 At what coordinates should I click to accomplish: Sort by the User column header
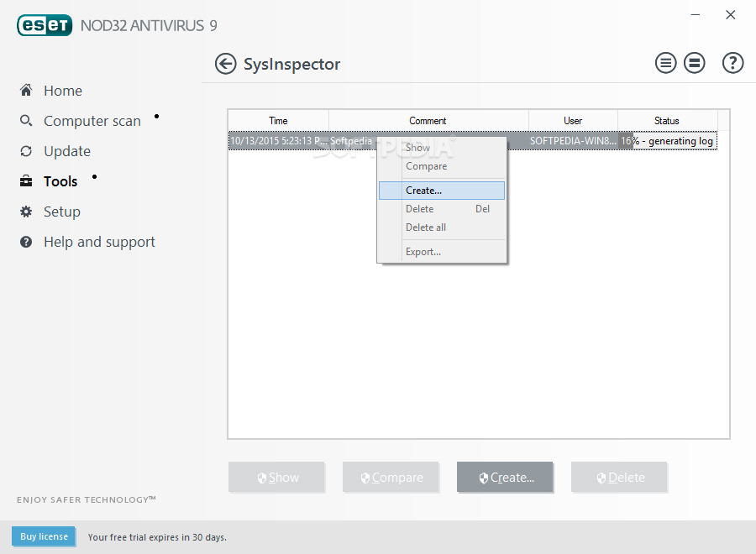point(573,120)
